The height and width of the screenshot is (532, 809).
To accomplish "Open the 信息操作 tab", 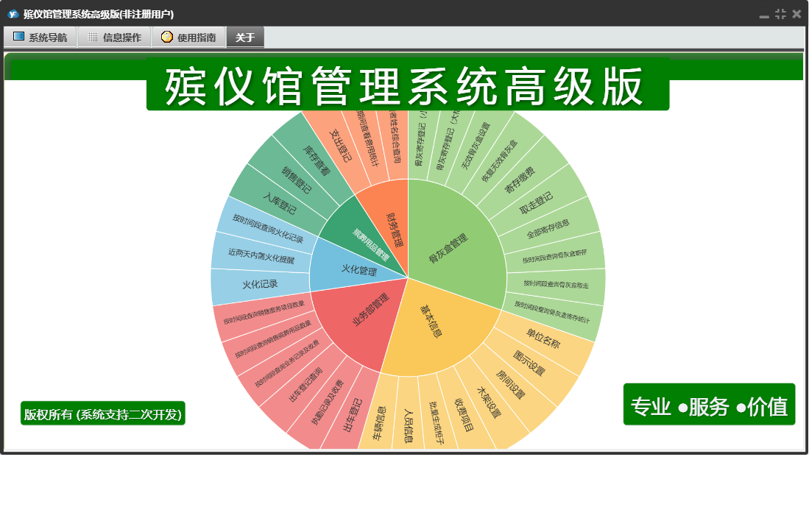I will click(114, 37).
